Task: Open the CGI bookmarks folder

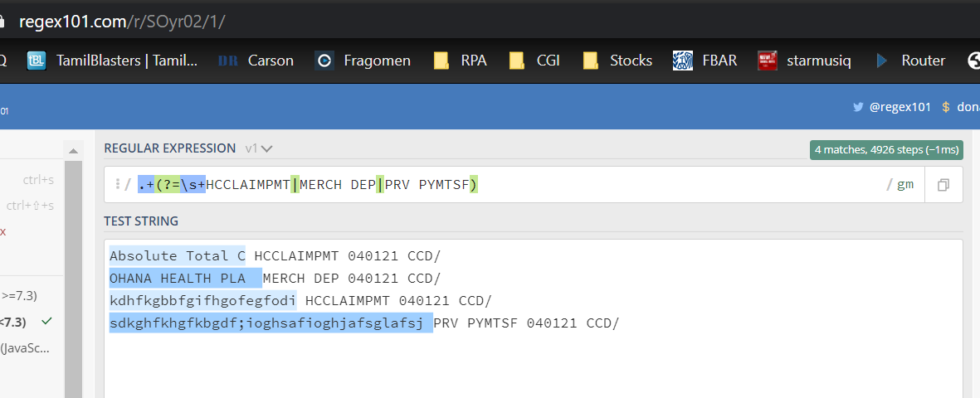Action: (x=535, y=61)
